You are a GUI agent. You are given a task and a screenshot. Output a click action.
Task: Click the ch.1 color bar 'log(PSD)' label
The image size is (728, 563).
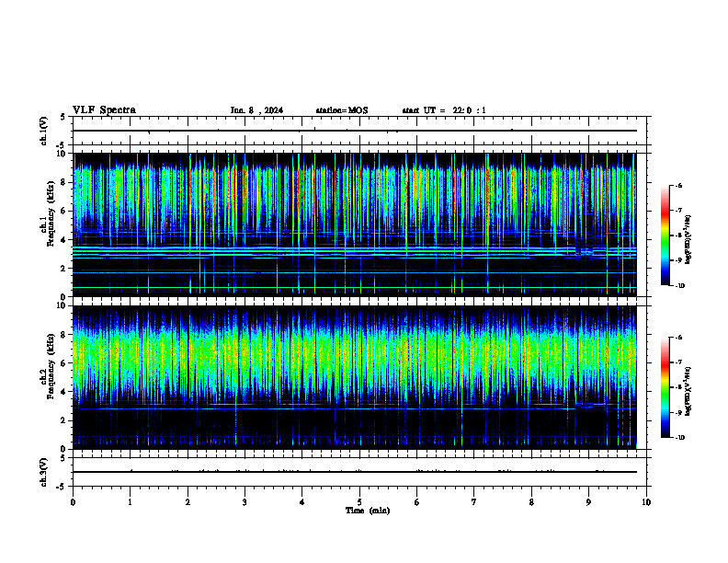click(688, 240)
